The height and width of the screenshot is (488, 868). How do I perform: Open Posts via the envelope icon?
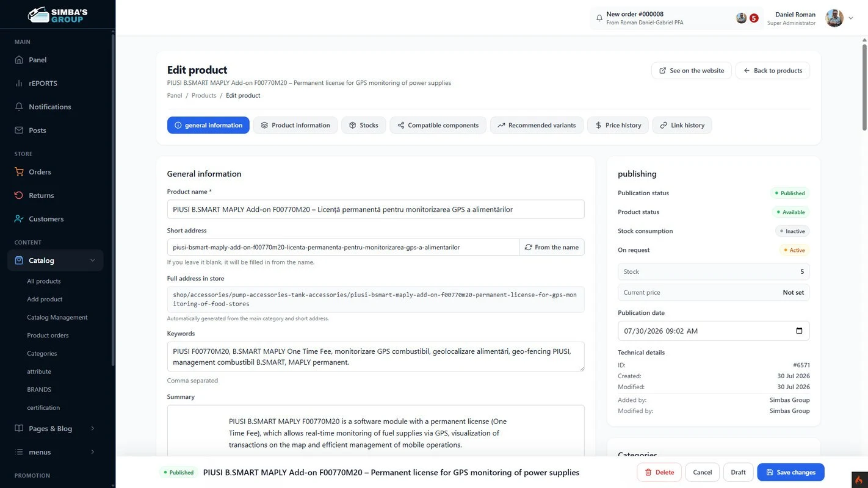[19, 130]
